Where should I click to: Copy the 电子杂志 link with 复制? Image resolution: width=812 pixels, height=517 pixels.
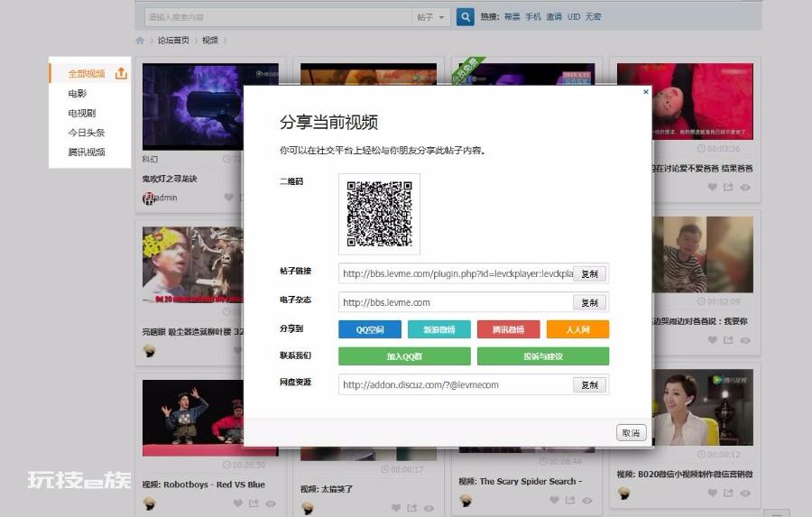(590, 302)
